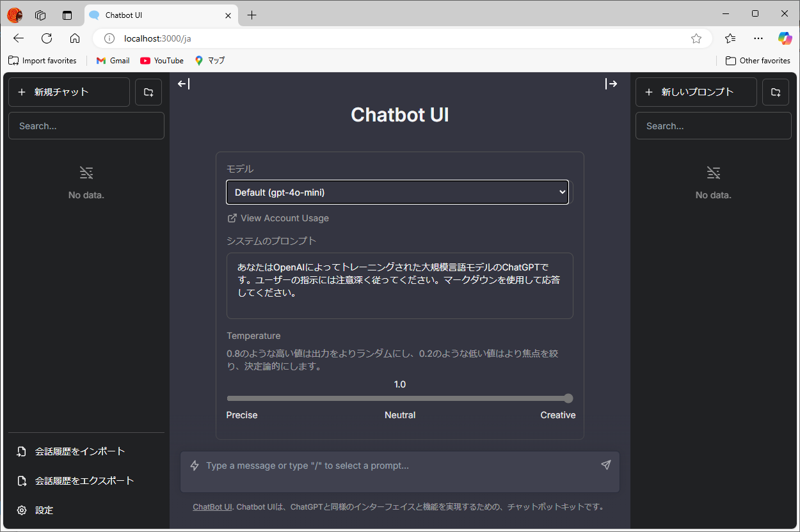Image resolution: width=800 pixels, height=532 pixels.
Task: Click the 新規チャット new chat button
Action: point(69,92)
